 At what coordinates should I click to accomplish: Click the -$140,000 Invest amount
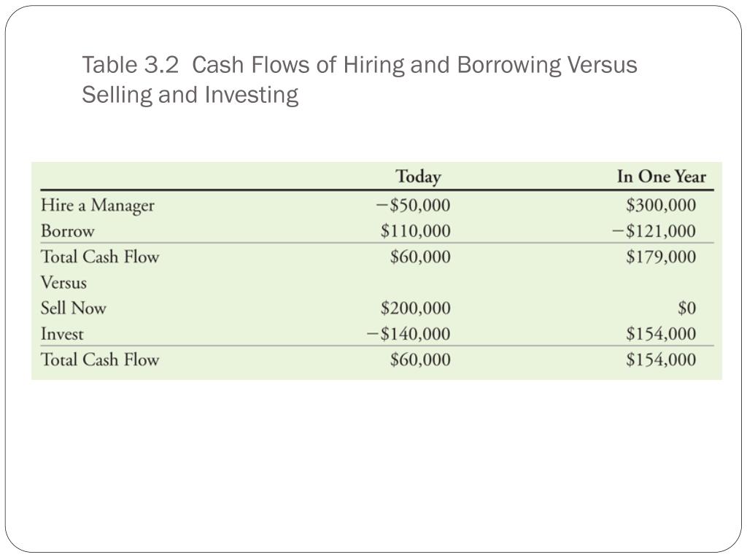pos(409,334)
